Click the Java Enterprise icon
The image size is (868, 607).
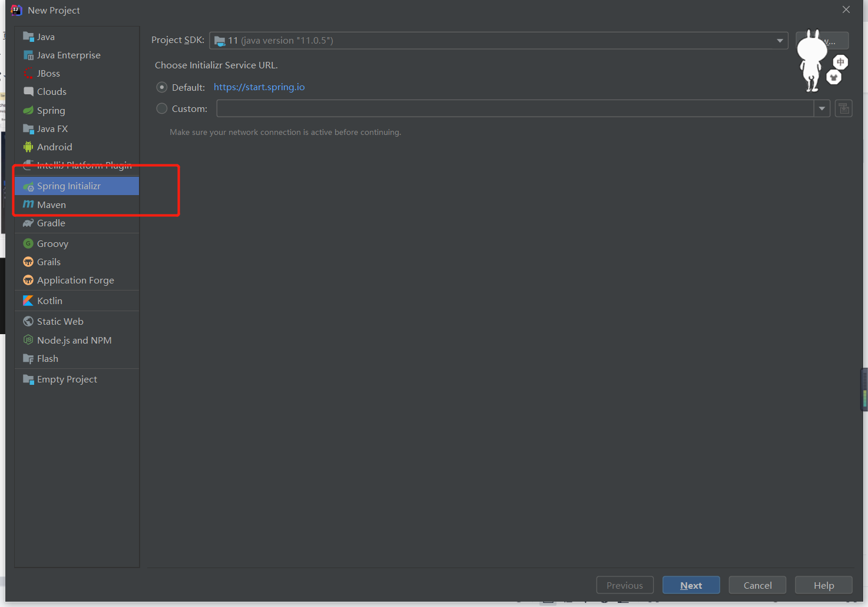[28, 55]
